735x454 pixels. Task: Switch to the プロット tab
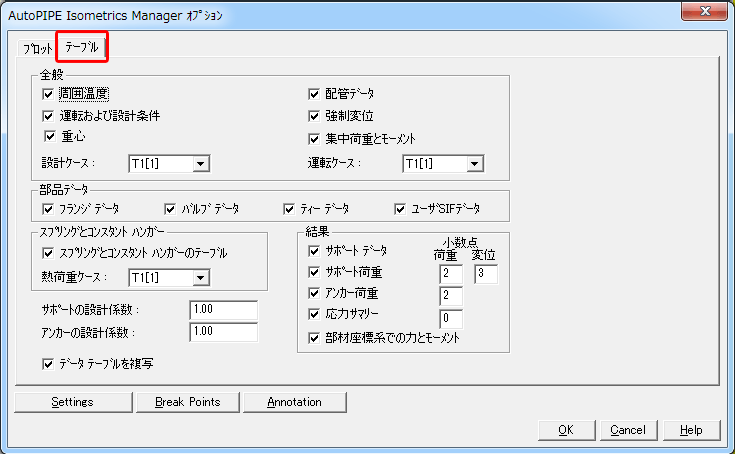tap(38, 49)
